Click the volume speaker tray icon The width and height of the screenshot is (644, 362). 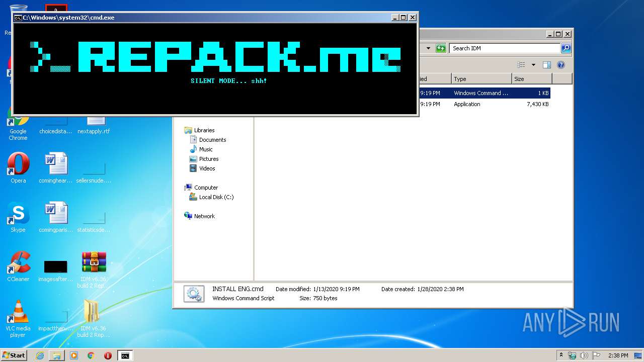[x=584, y=355]
